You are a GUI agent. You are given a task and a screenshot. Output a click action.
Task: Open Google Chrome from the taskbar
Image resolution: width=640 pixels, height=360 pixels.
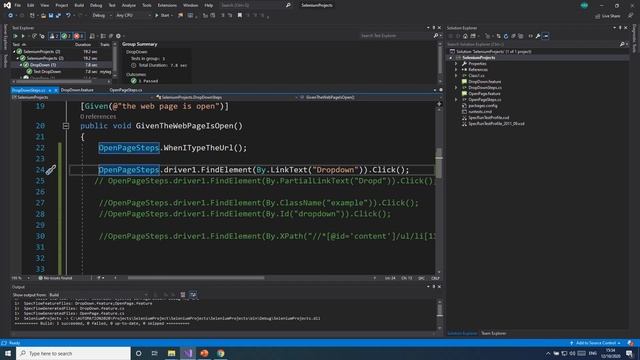(x=221, y=353)
